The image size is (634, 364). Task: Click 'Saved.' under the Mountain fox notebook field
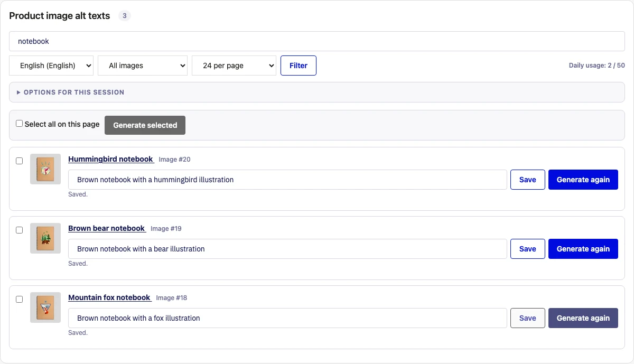(78, 333)
